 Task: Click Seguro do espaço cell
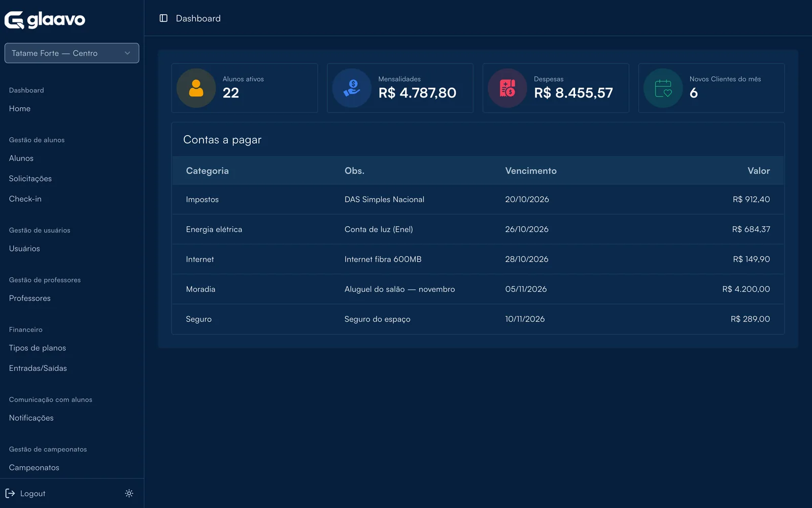(x=378, y=320)
